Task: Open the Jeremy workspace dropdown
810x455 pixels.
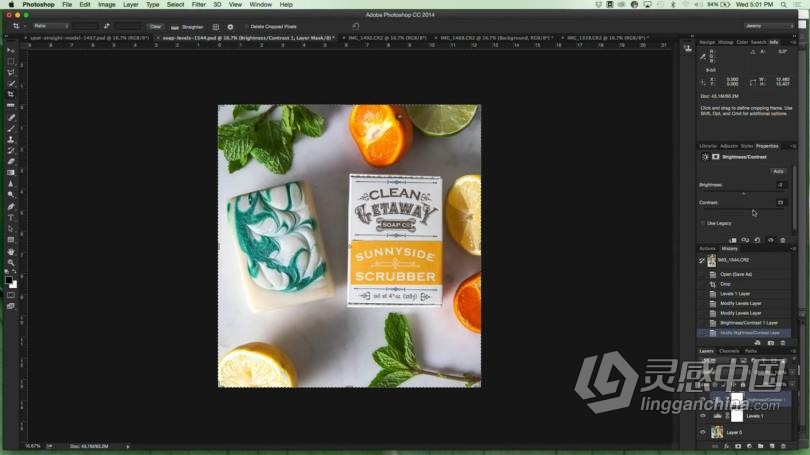Action: coord(768,26)
